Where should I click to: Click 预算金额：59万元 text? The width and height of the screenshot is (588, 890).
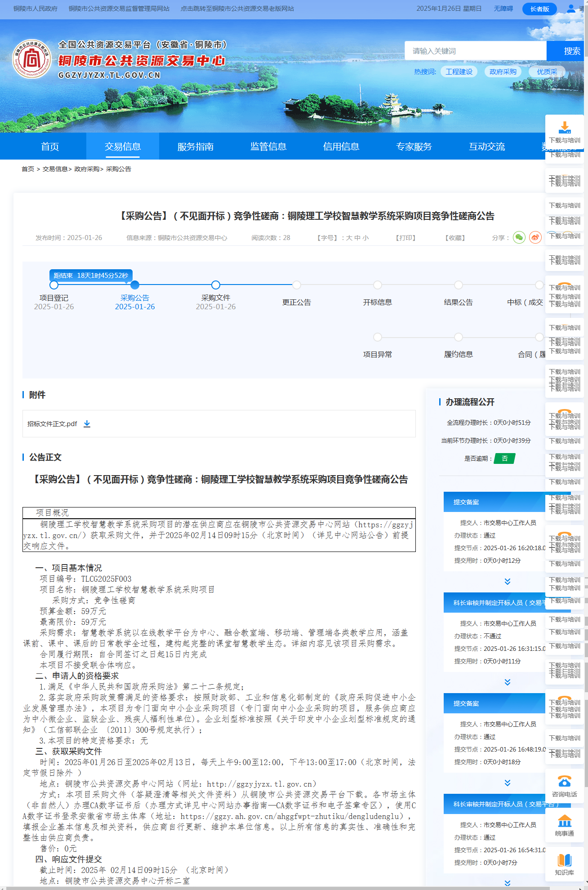click(73, 611)
